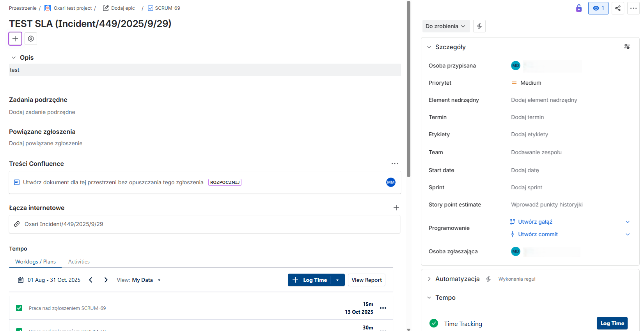Toggle the 15m worklog green checkbox

tap(19, 308)
